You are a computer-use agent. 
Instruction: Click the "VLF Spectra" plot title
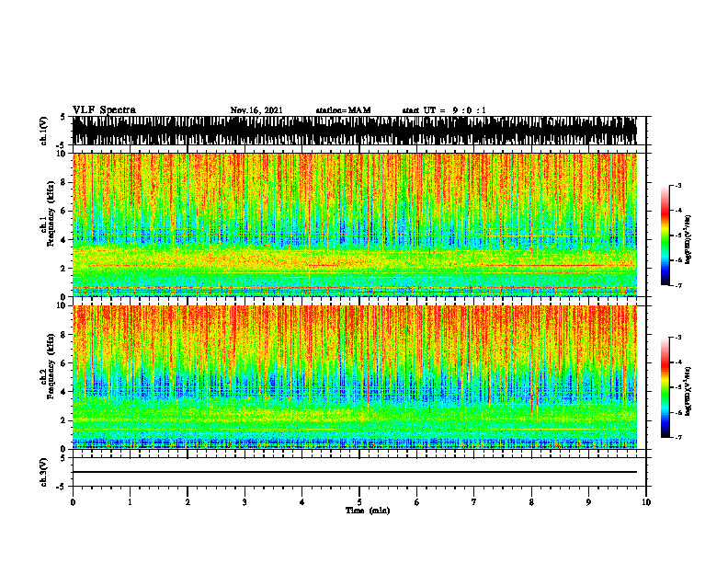point(104,110)
